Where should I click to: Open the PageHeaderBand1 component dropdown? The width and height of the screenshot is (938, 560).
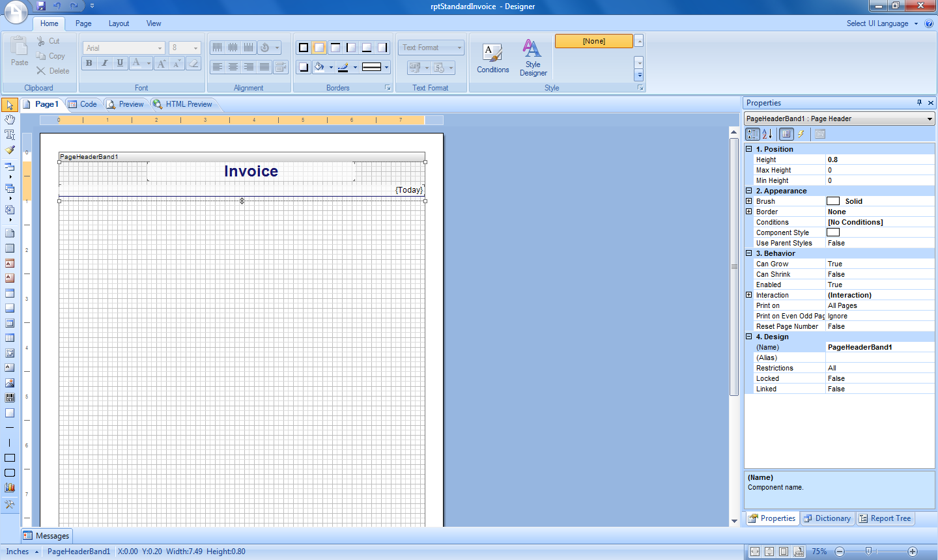click(930, 119)
